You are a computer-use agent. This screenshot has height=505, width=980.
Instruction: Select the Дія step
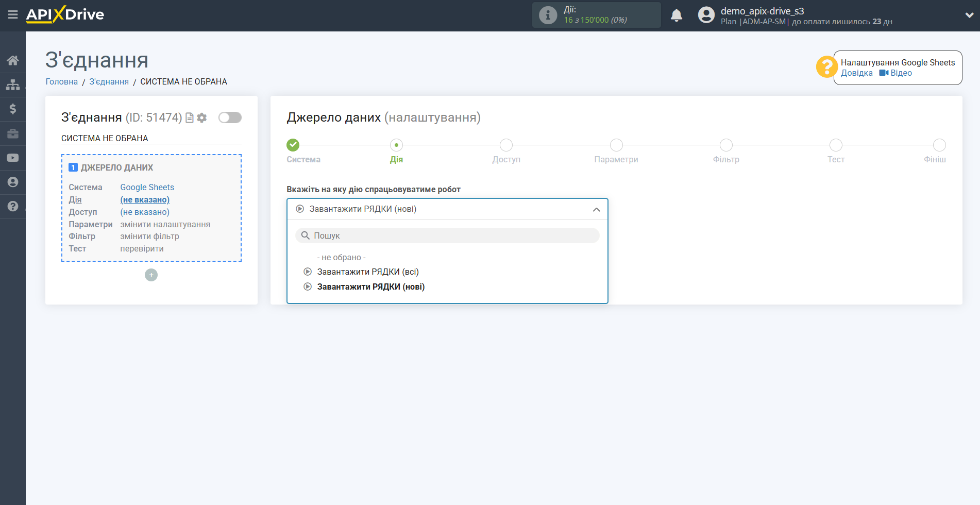tap(396, 145)
